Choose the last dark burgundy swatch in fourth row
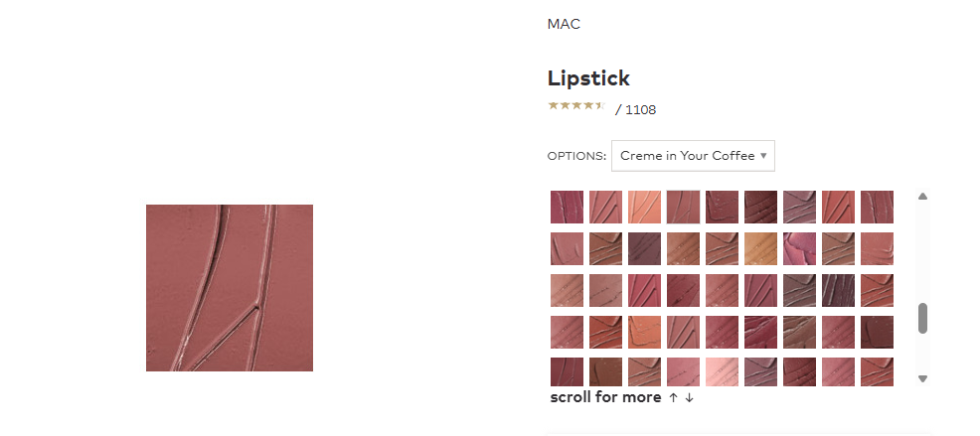 coord(877,331)
